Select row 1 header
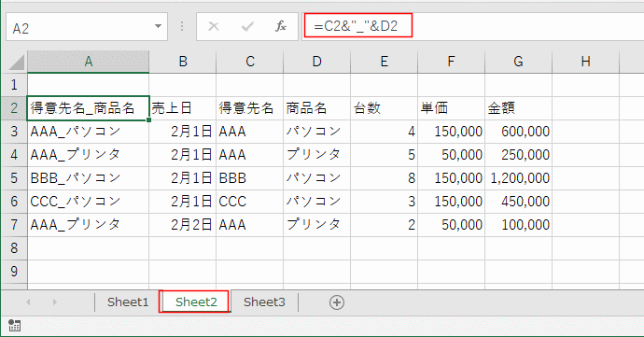 click(x=14, y=85)
